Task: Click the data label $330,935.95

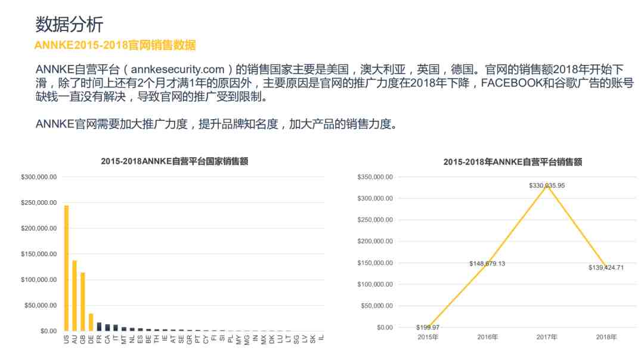Action: coord(547,186)
